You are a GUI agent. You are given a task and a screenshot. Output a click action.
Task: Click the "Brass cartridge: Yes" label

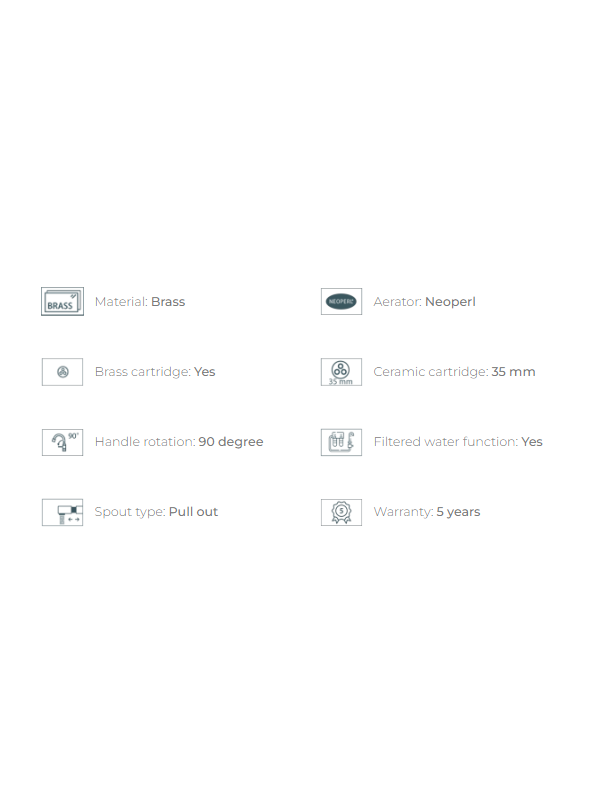[155, 372]
